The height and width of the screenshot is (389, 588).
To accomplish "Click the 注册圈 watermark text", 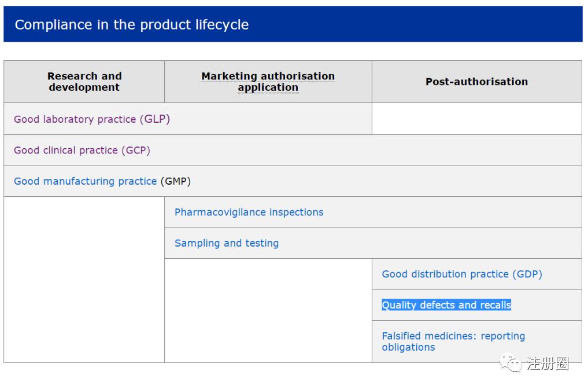I will [547, 364].
